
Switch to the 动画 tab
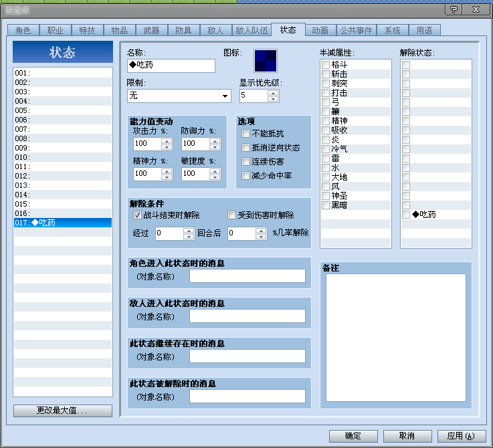point(320,30)
